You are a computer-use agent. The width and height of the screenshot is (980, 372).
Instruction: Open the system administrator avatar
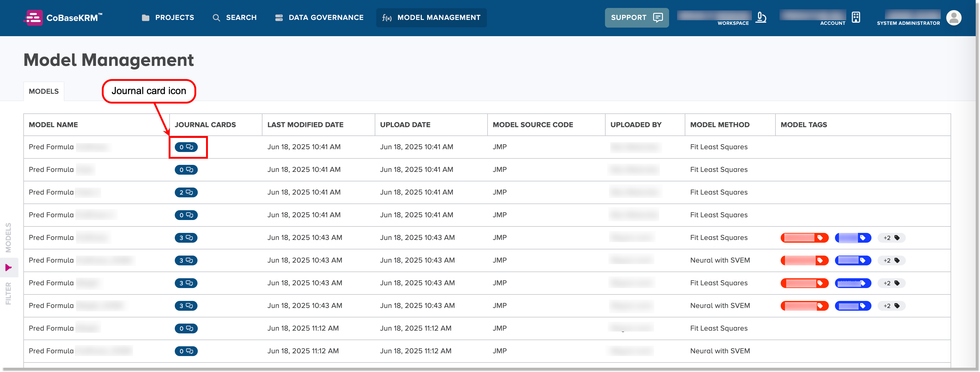coord(953,17)
